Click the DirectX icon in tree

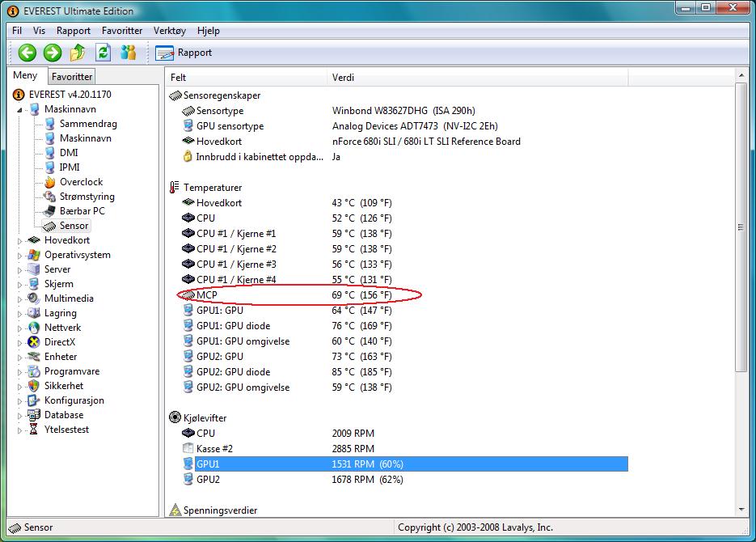click(x=34, y=342)
